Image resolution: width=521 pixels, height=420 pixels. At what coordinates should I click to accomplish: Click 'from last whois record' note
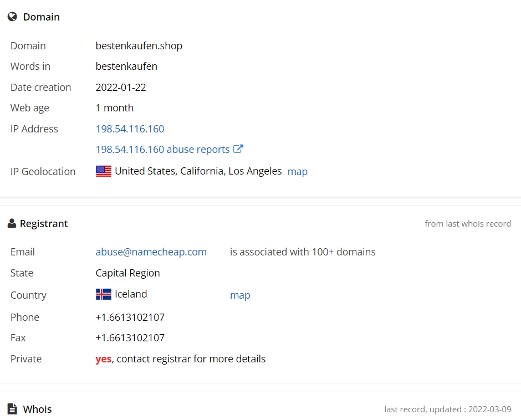click(468, 224)
